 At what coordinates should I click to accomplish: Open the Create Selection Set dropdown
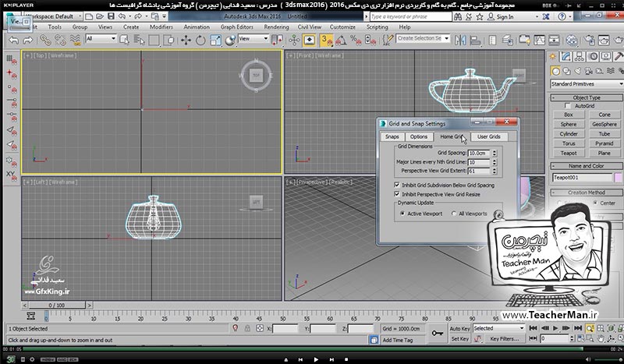pos(423,38)
